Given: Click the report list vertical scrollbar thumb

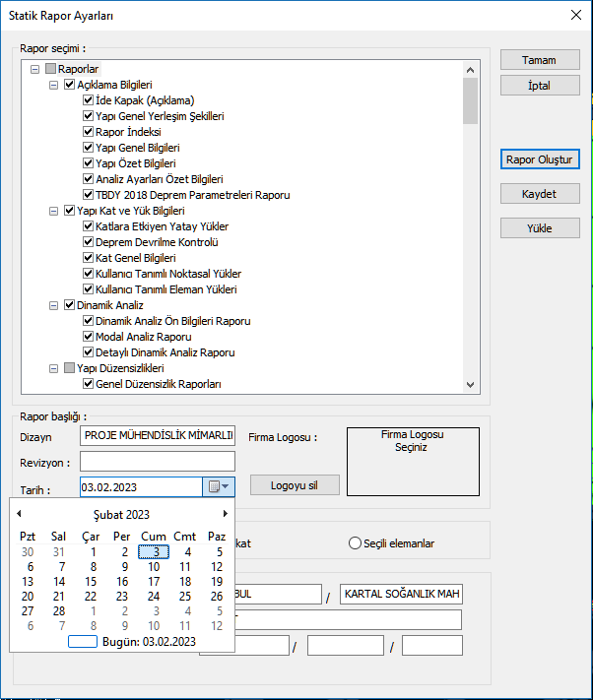Looking at the screenshot, I should pyautogui.click(x=470, y=100).
